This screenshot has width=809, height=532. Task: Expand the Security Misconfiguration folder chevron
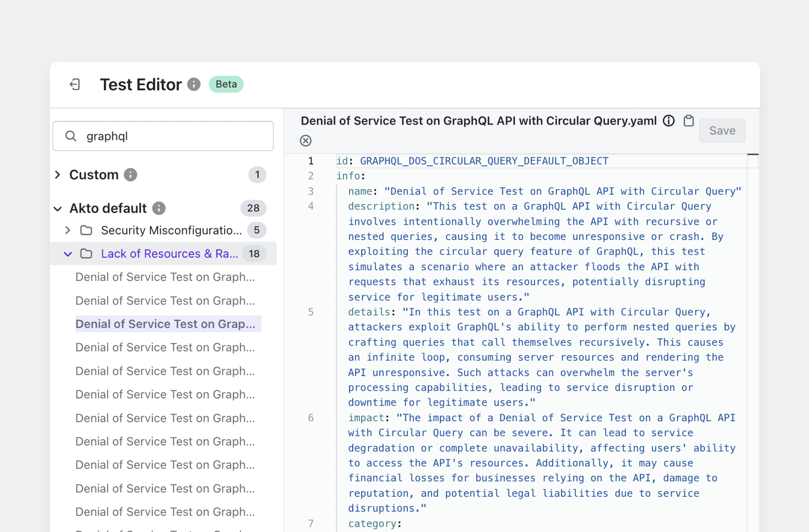point(68,230)
